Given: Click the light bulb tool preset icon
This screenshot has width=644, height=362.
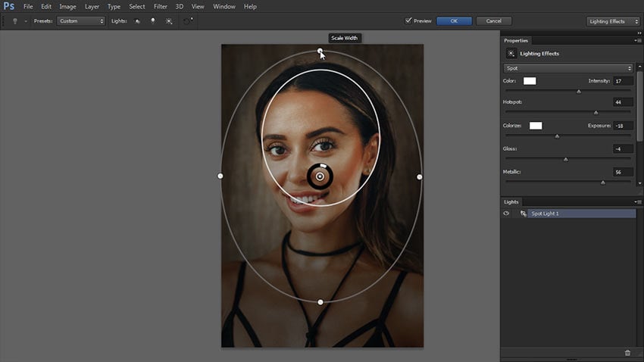Looking at the screenshot, I should coord(14,21).
